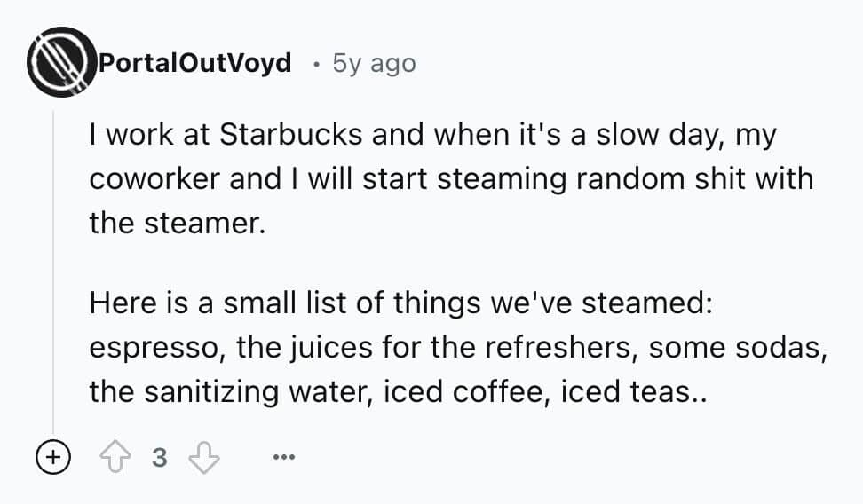Click the line starting with "espresso, the juices"
The height and width of the screenshot is (504, 863).
click(x=458, y=348)
